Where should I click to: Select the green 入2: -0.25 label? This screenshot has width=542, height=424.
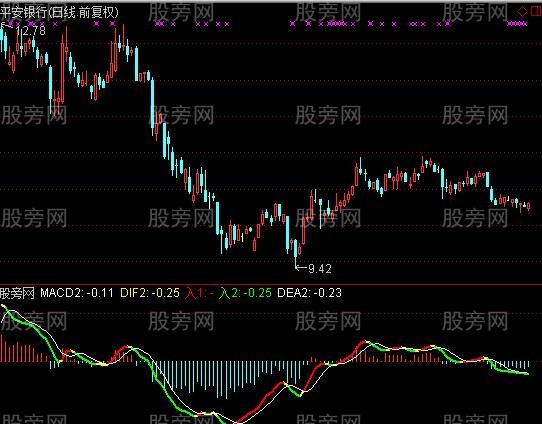coord(245,293)
